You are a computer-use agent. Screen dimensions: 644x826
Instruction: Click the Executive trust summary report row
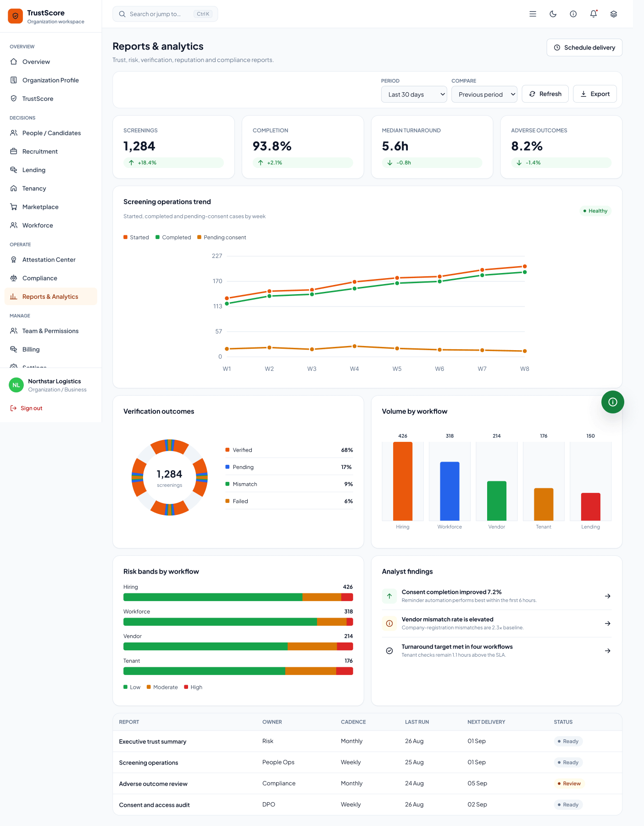click(367, 741)
